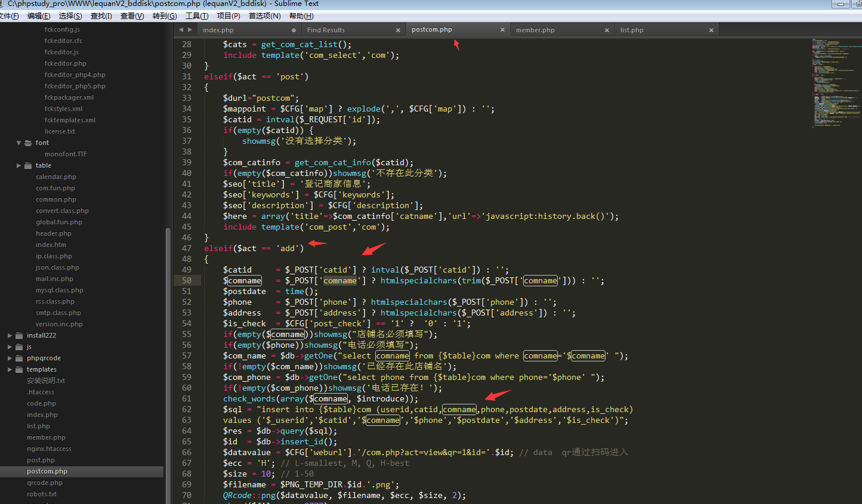Click 'get_com_cat_info' on line 39
The image size is (862, 504).
point(333,163)
